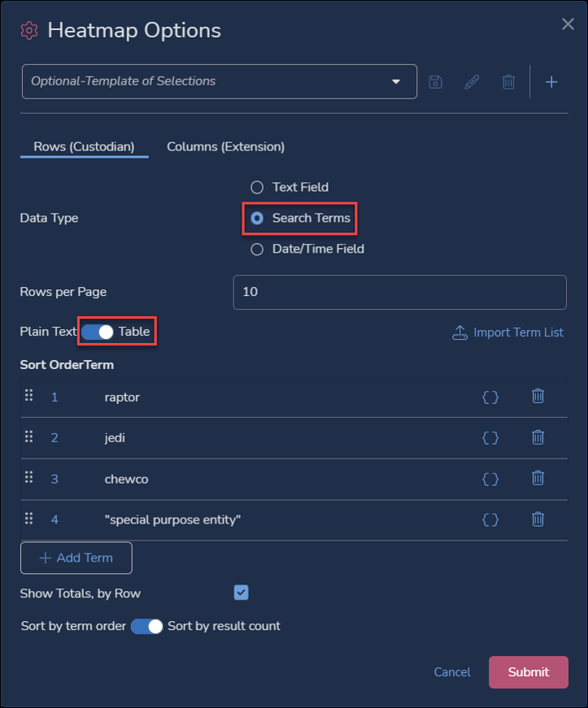The width and height of the screenshot is (588, 708).
Task: Click the Add Term button
Action: [x=76, y=558]
